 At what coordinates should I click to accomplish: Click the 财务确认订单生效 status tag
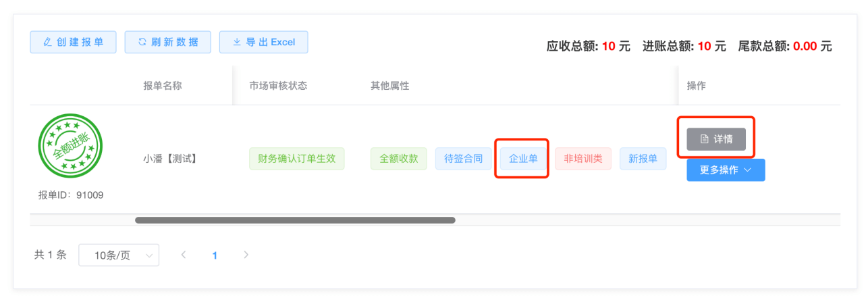(x=296, y=159)
